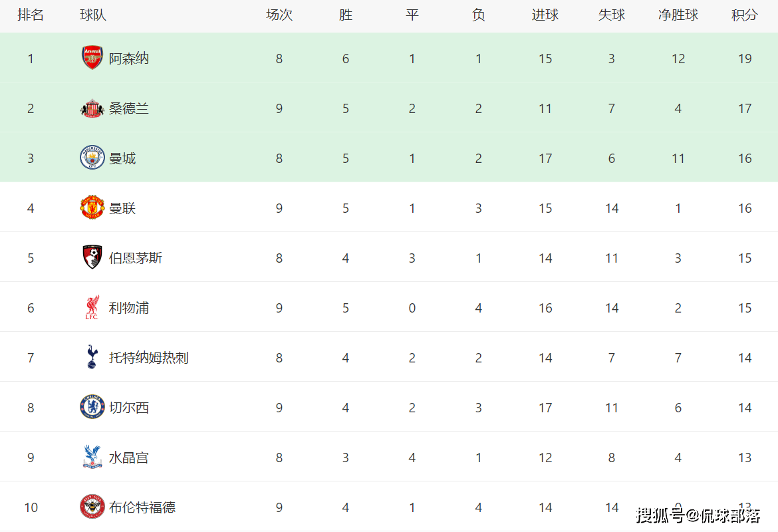The width and height of the screenshot is (778, 532).
Task: Click the Sunderland club crest icon
Action: (x=92, y=108)
